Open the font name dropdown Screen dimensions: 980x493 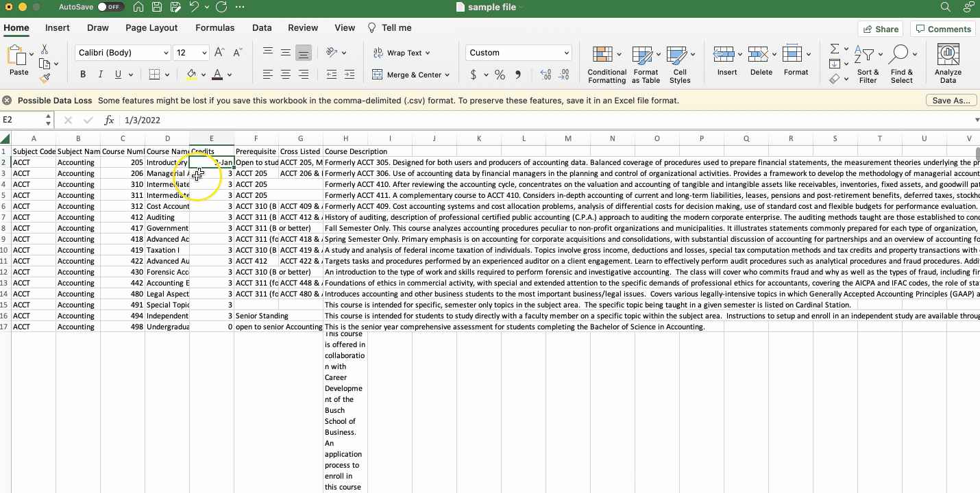coord(166,53)
